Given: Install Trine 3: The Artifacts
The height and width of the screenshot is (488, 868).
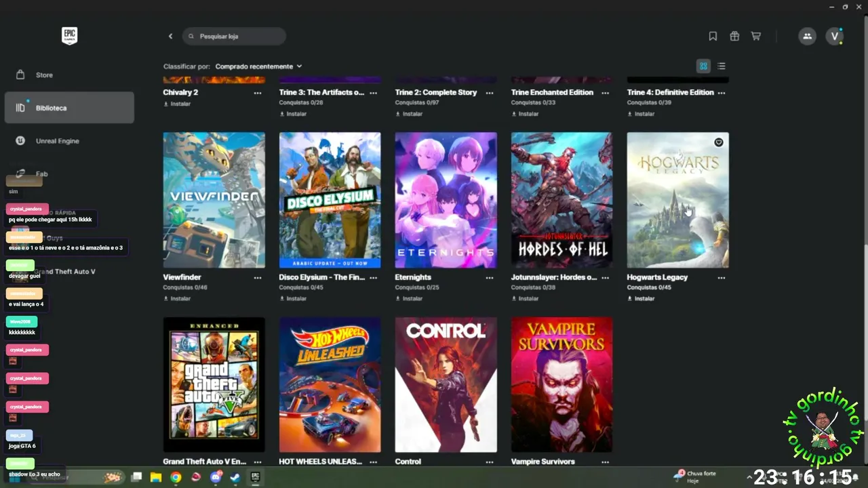Looking at the screenshot, I should [293, 114].
